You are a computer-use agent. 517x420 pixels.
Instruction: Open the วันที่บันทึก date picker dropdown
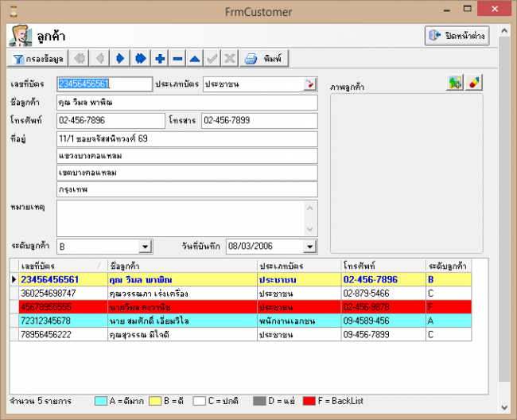[x=309, y=247]
